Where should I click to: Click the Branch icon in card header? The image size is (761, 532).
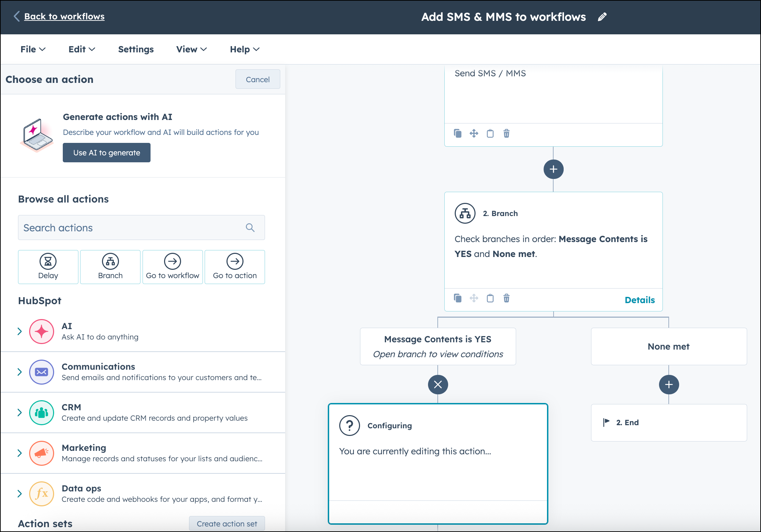coord(465,213)
